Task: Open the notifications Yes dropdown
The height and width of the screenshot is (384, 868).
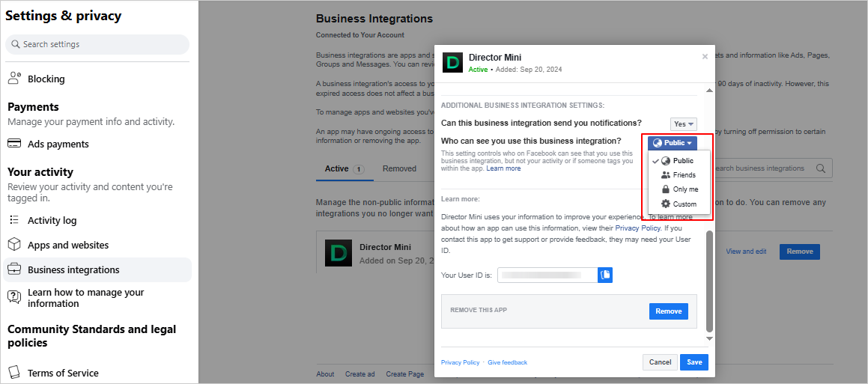Action: click(683, 124)
